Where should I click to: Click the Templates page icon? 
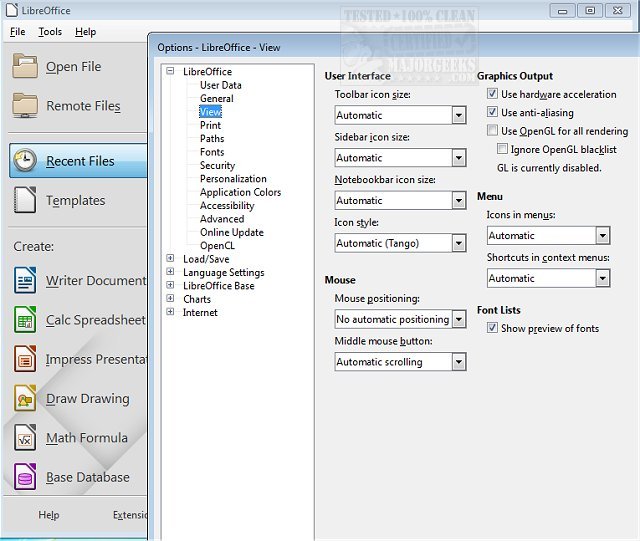click(x=25, y=200)
